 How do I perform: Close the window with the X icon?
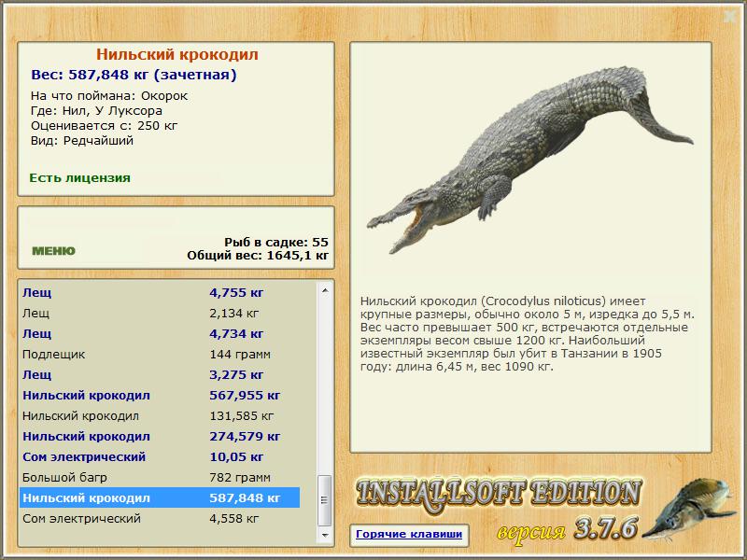(x=730, y=17)
